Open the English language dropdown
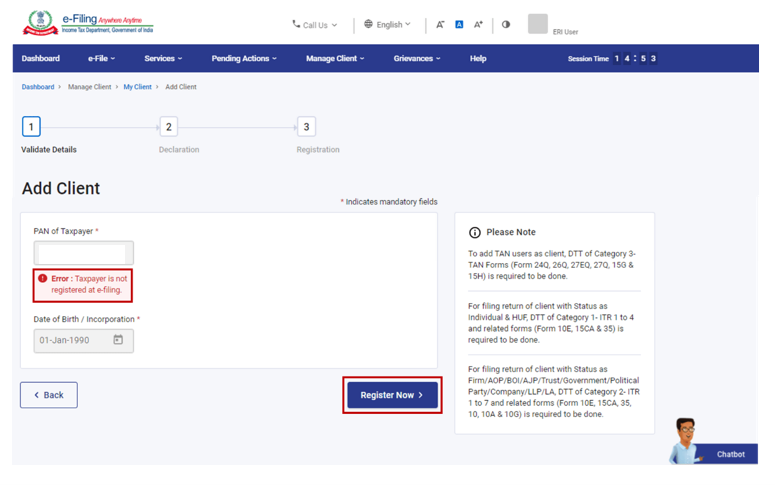This screenshot has height=485, width=775. pos(387,24)
